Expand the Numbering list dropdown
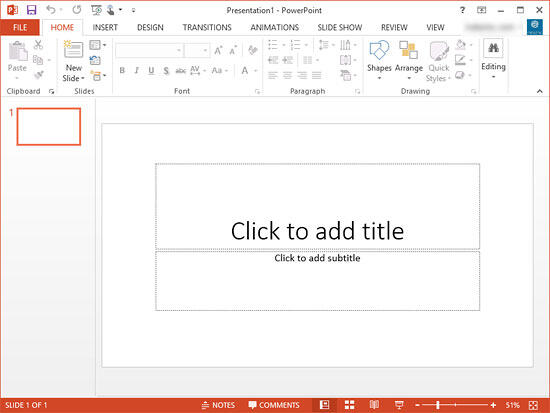 pyautogui.click(x=306, y=45)
